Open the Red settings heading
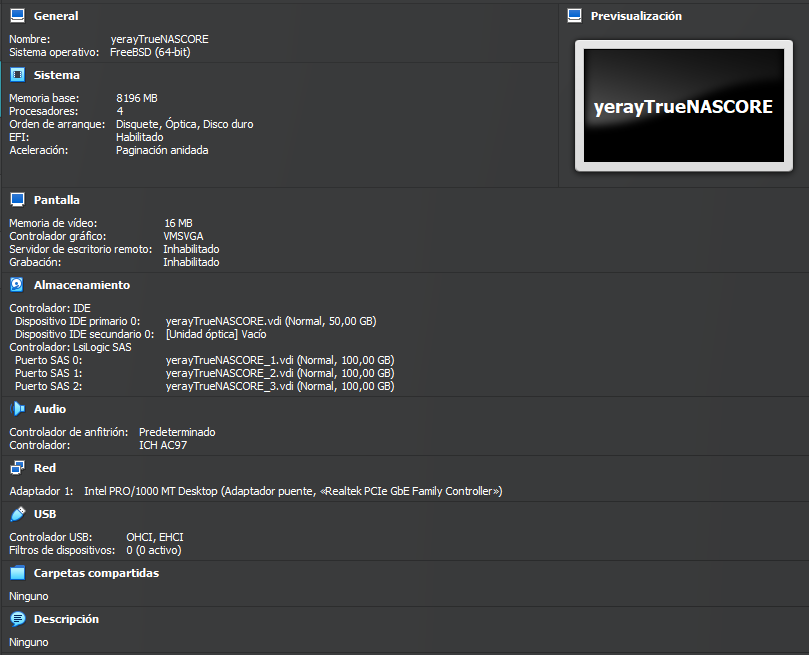 [45, 468]
